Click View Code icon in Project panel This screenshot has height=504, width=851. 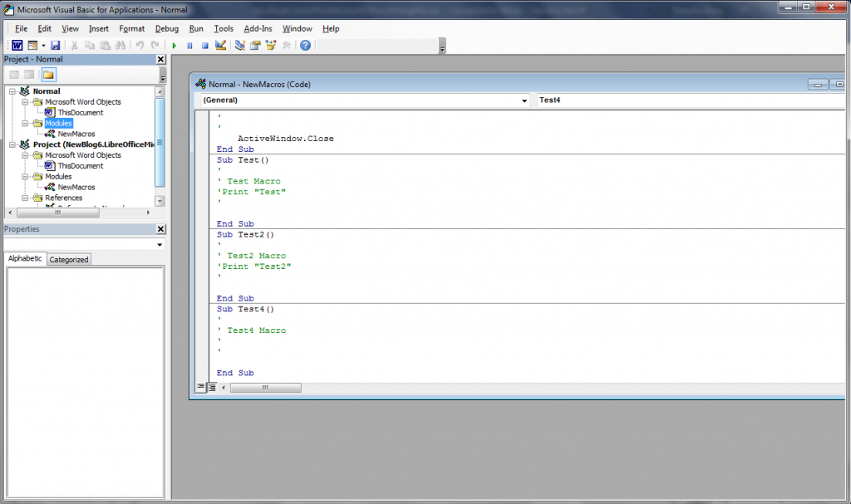[15, 75]
